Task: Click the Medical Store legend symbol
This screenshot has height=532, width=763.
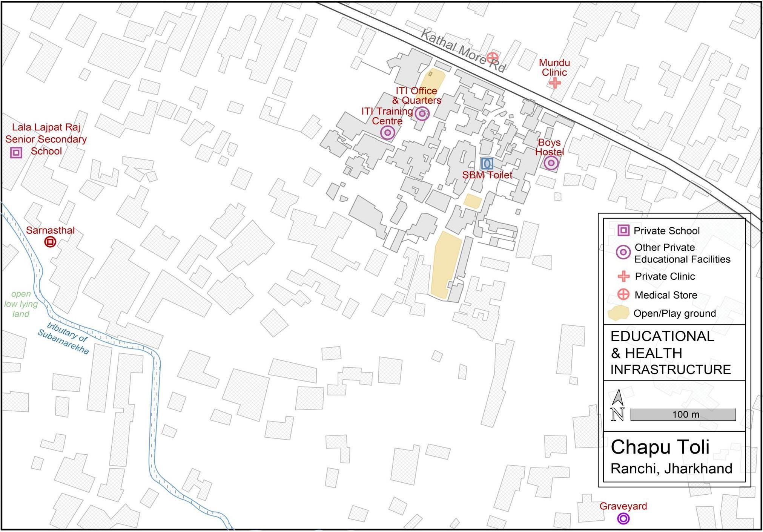Action: [623, 295]
